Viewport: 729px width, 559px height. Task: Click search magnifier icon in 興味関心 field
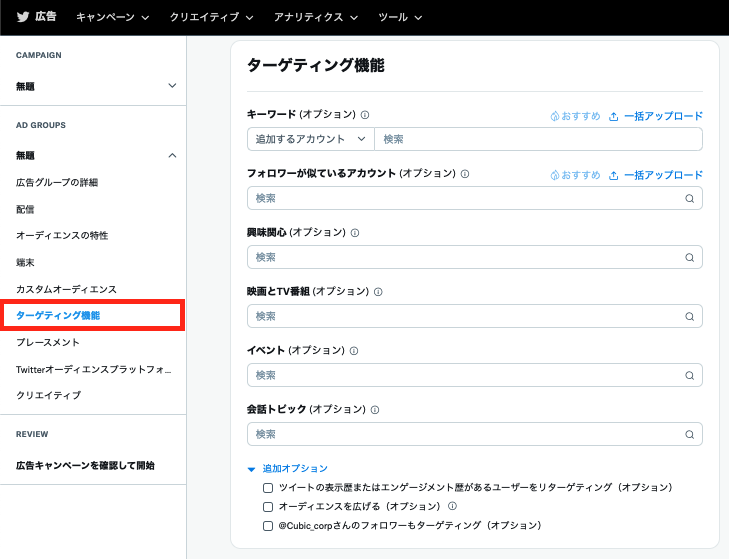(689, 257)
